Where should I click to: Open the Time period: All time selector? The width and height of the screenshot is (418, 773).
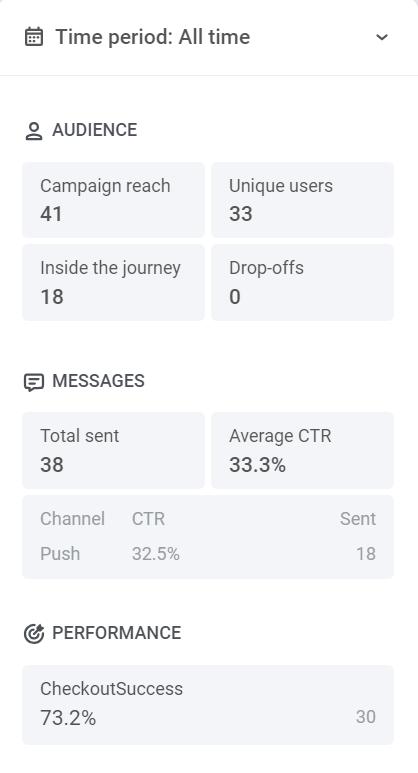pos(209,37)
